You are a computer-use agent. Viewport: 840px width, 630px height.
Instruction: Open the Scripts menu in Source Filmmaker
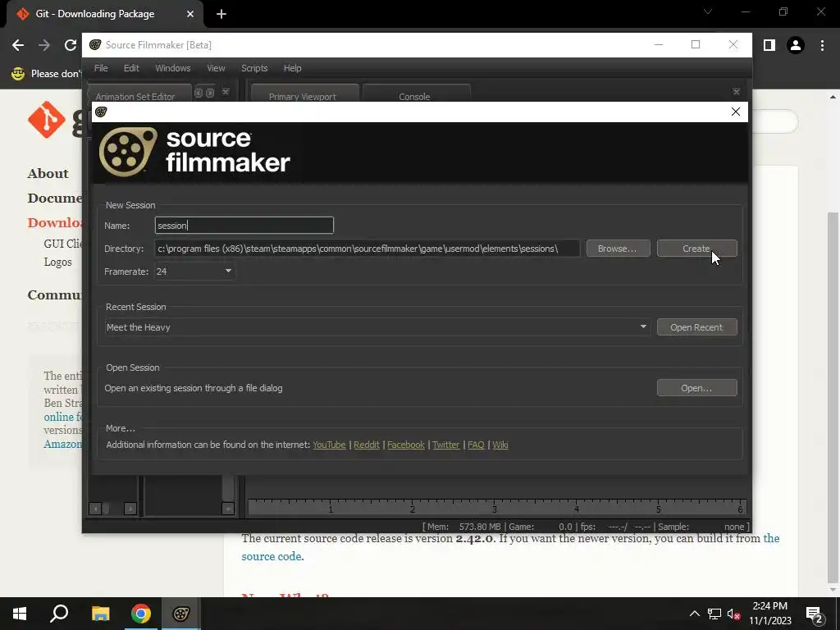(x=254, y=68)
